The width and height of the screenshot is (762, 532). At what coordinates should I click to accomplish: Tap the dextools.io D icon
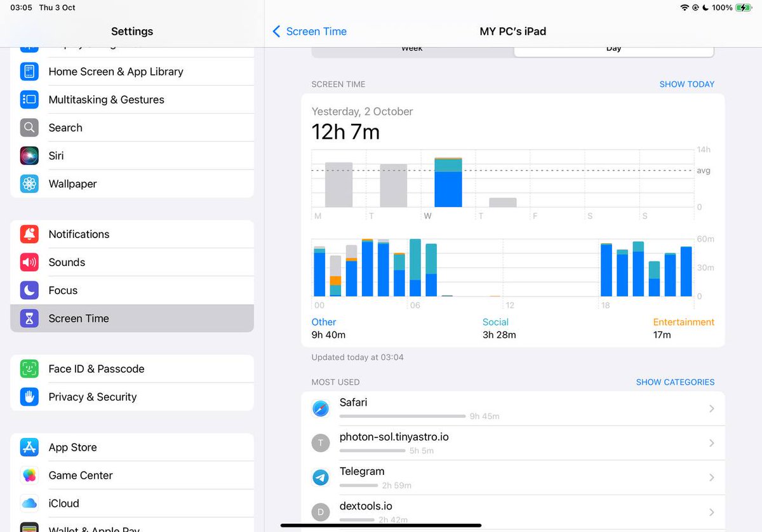point(321,512)
